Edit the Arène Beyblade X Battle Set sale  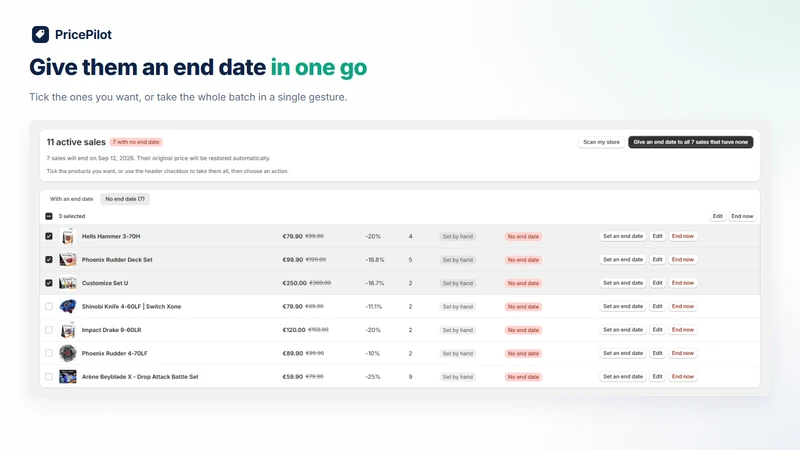(x=657, y=377)
